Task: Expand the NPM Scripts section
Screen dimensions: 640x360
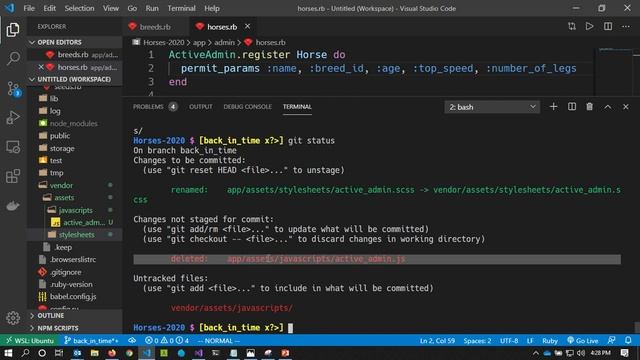Action: click(x=75, y=328)
